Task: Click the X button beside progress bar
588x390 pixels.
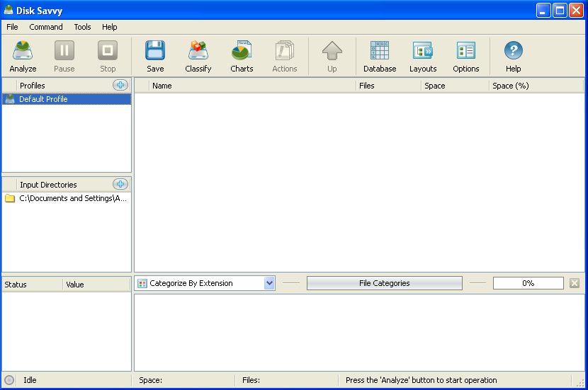Action: click(575, 283)
